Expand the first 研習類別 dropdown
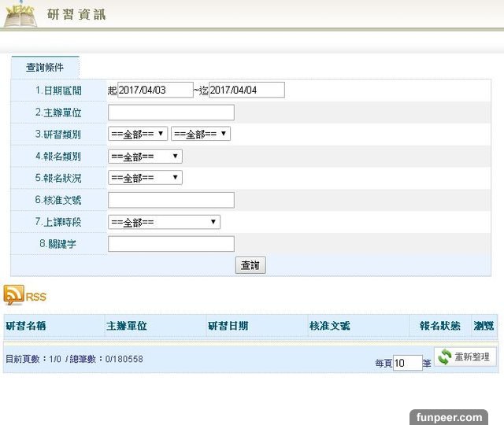The height and width of the screenshot is (425, 504). [x=138, y=134]
